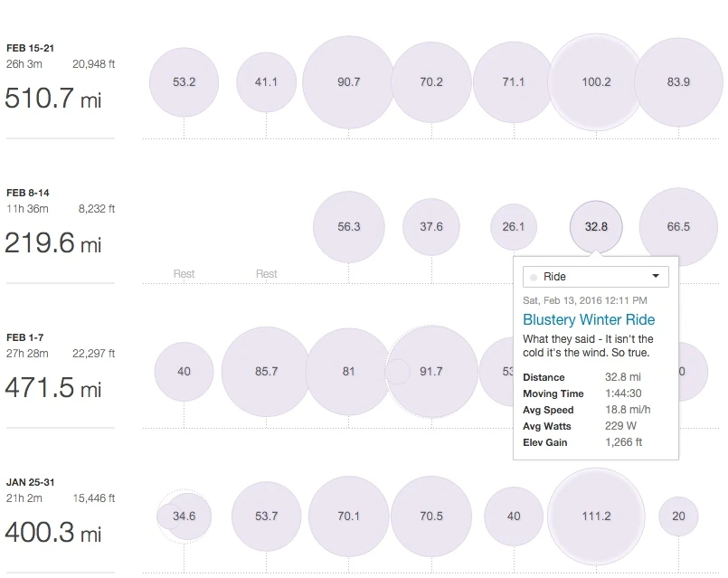Select the 90.7 mile ride bubble

pyautogui.click(x=348, y=82)
